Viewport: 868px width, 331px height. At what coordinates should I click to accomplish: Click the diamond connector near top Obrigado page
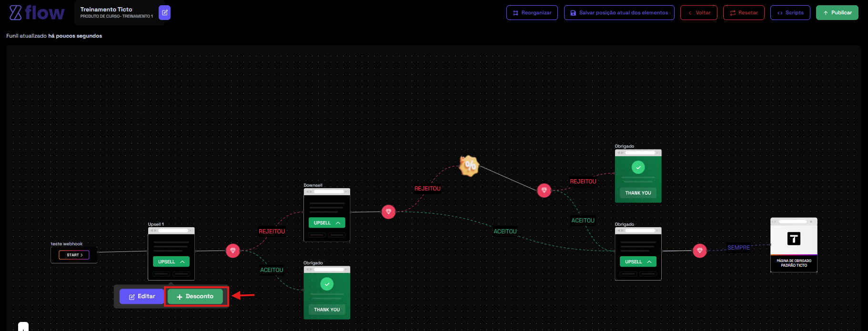pyautogui.click(x=544, y=191)
